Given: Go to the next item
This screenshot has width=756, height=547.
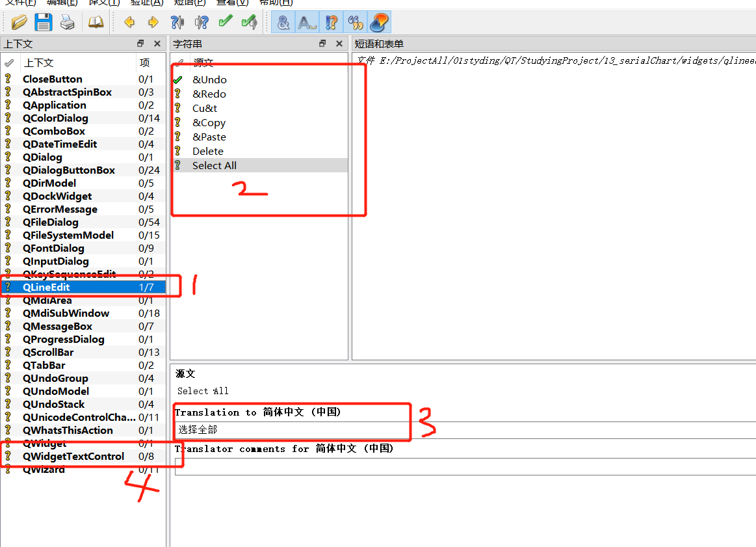Looking at the screenshot, I should 153,21.
